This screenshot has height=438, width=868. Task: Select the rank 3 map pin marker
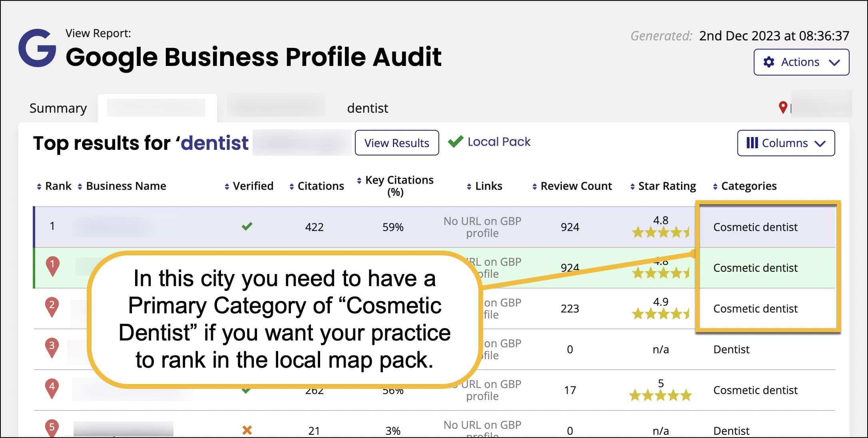pos(52,348)
